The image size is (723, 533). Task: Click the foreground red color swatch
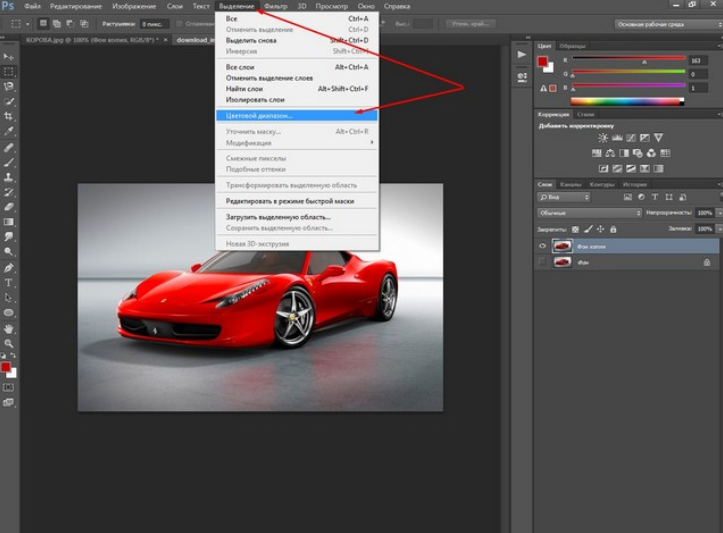coord(542,62)
